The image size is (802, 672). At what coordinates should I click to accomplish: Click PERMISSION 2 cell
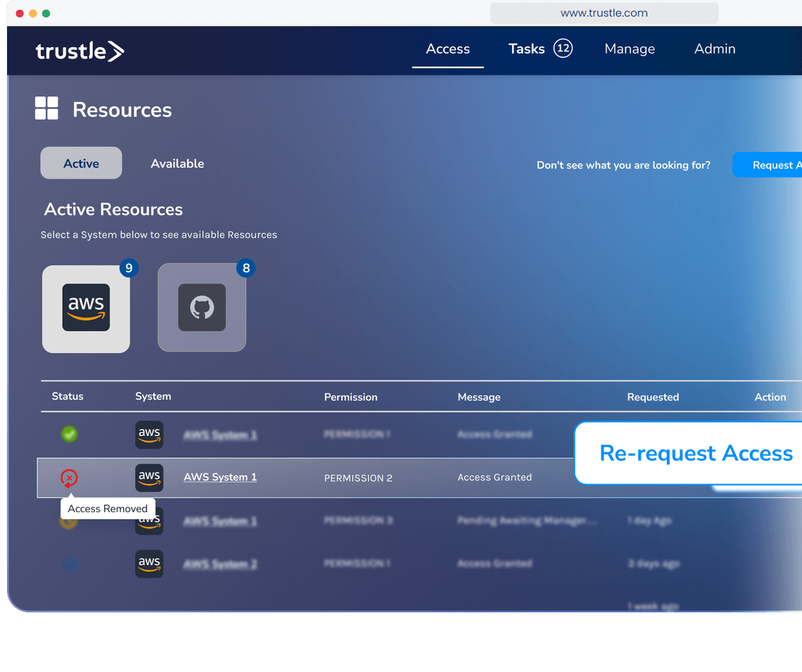359,478
